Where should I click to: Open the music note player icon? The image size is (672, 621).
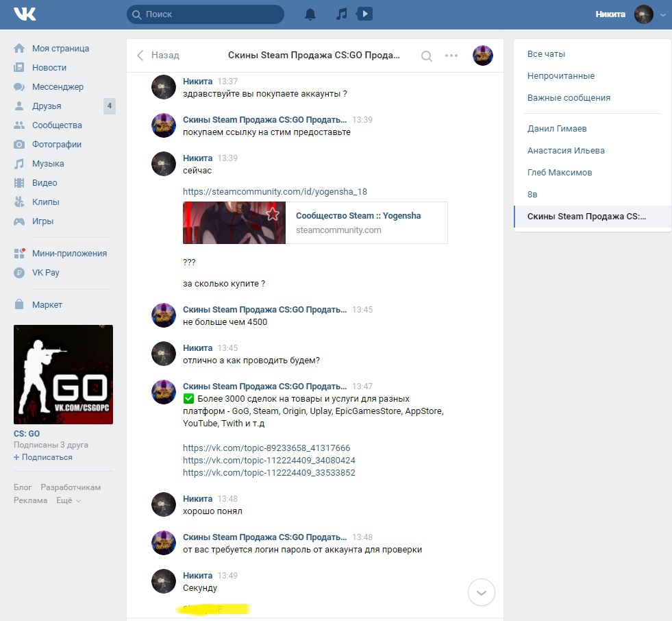tap(342, 14)
